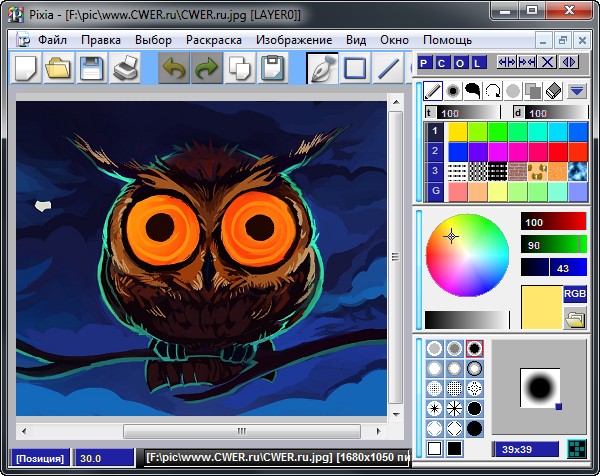Open the Правка menu
The height and width of the screenshot is (476, 600).
pyautogui.click(x=101, y=40)
